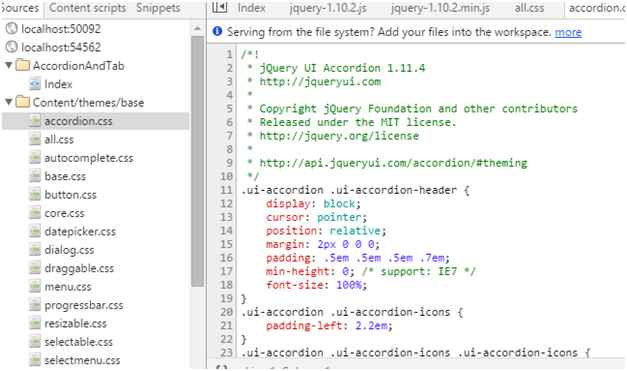Click the 'more' link in workspace banner
Viewport: 627px width, 371px height.
[x=568, y=32]
